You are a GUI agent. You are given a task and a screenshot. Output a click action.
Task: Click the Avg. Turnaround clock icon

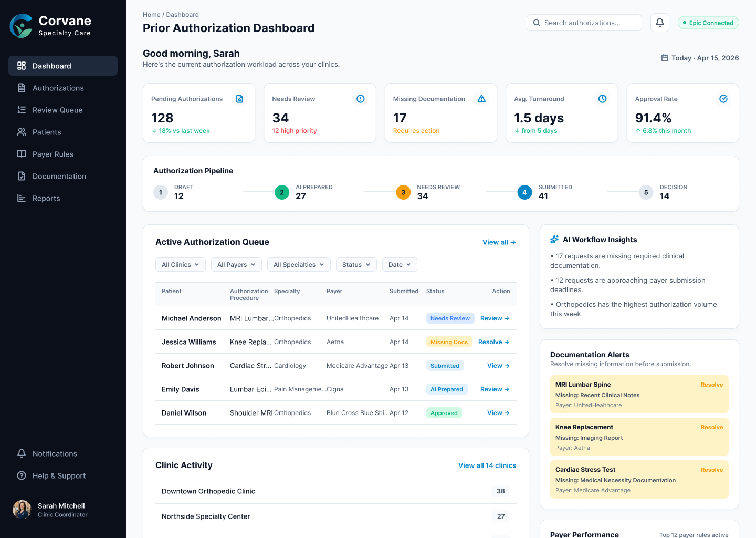603,99
